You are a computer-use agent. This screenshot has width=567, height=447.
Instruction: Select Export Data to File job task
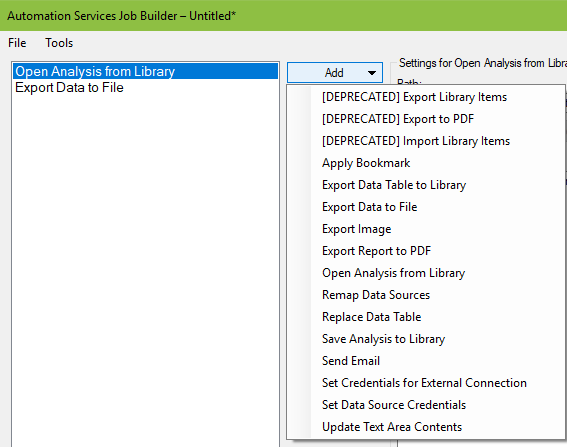[x=145, y=88]
